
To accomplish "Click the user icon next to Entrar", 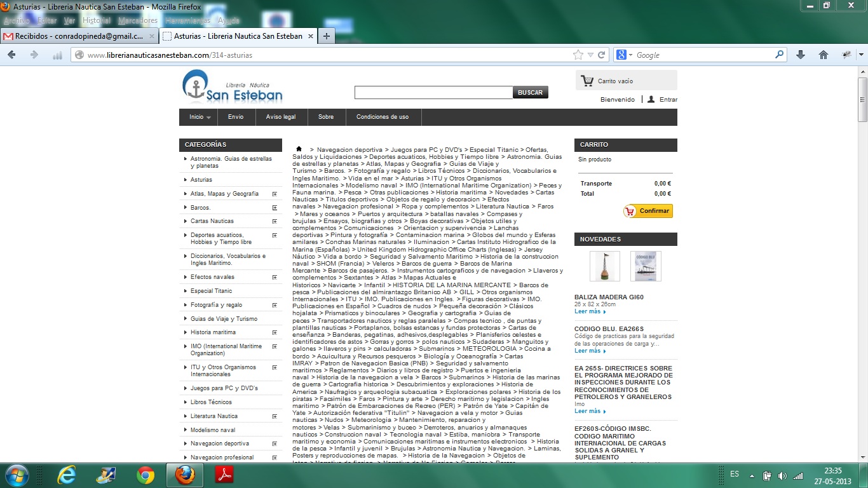I will 651,99.
